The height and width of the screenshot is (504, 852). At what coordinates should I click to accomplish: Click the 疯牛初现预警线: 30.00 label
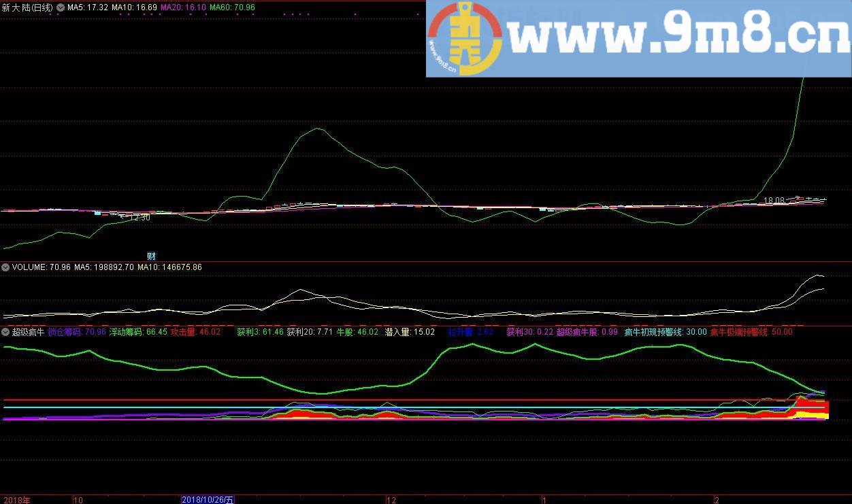click(666, 332)
